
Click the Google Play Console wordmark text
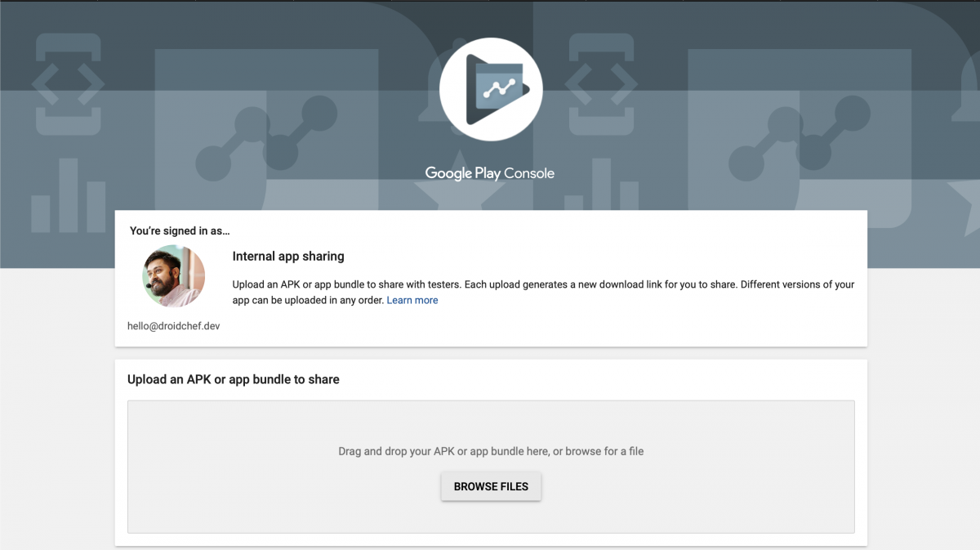pos(488,173)
